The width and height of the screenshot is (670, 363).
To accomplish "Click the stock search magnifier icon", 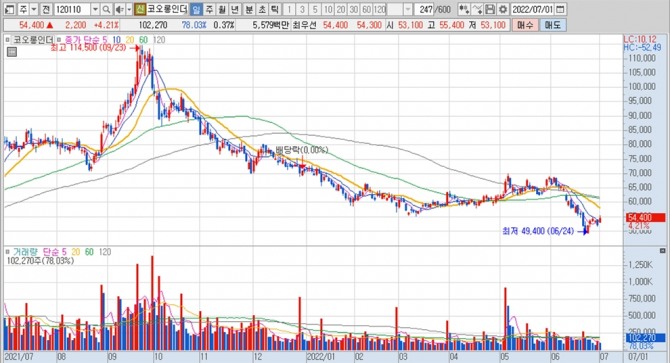I will pos(106,9).
